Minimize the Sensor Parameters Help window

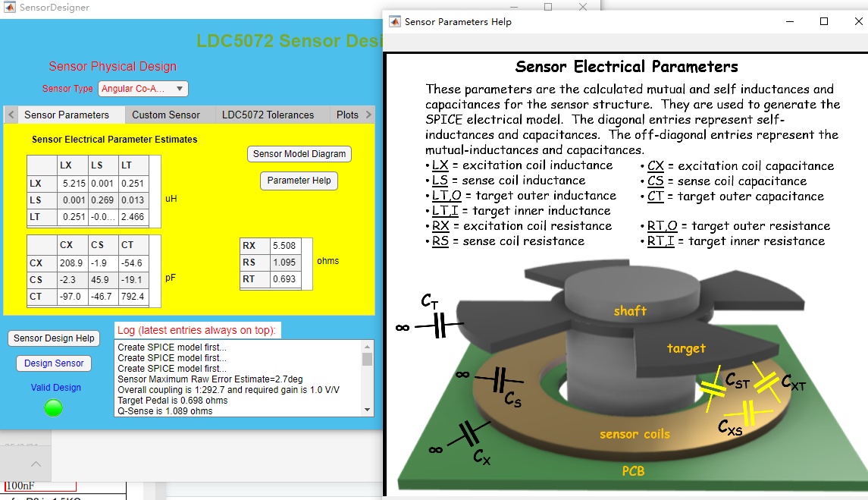790,21
